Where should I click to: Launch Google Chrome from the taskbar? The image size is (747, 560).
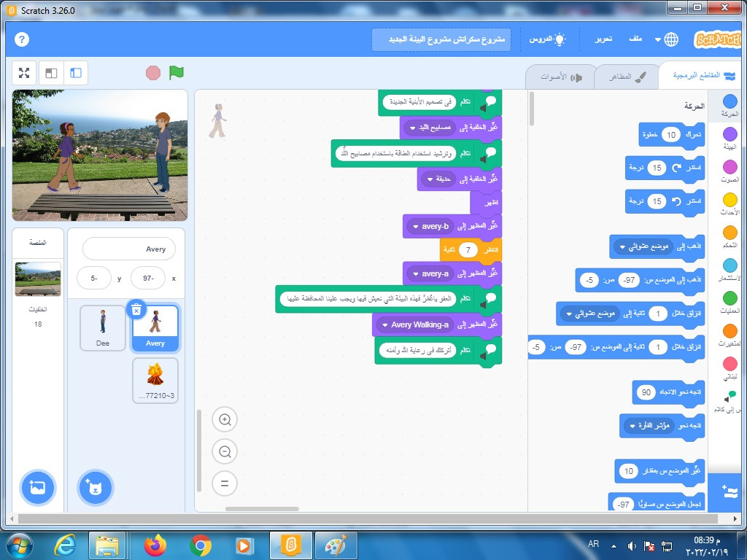pyautogui.click(x=201, y=545)
